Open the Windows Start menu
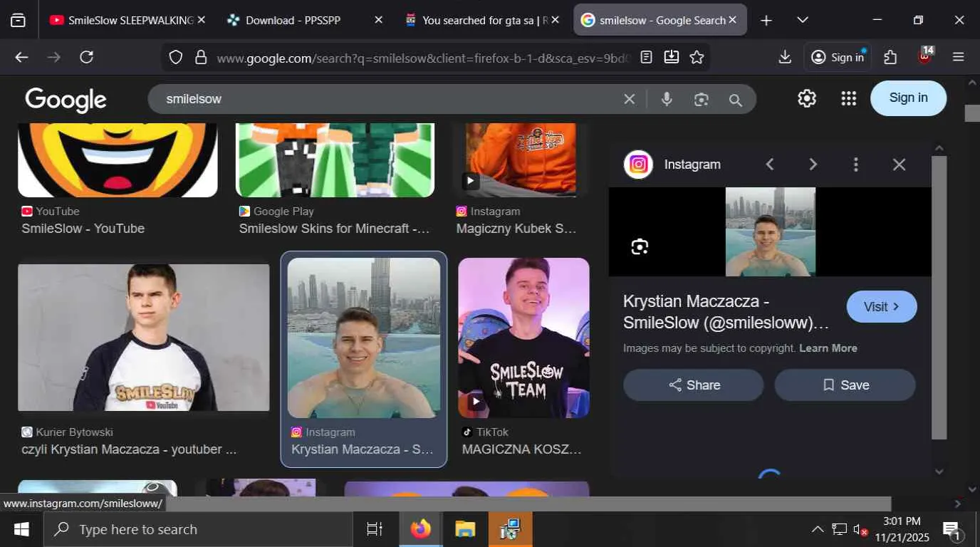 pyautogui.click(x=21, y=529)
